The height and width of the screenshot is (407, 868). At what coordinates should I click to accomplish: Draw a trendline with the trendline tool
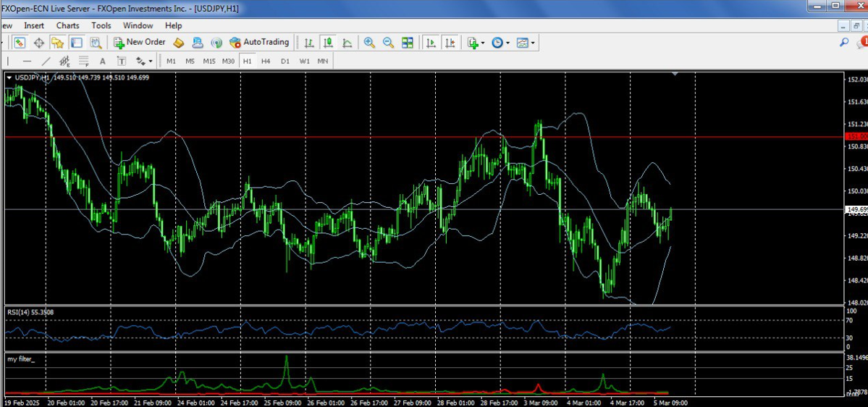pyautogui.click(x=46, y=62)
